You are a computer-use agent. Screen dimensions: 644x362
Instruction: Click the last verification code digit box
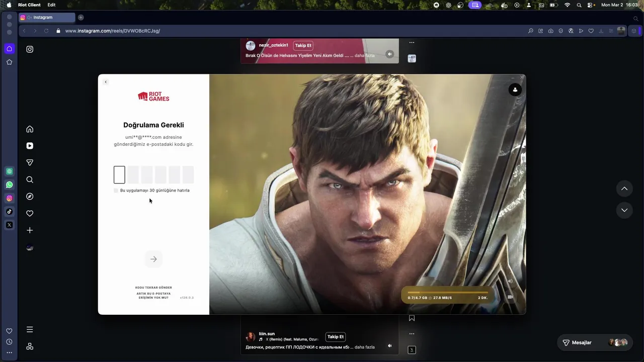188,175
